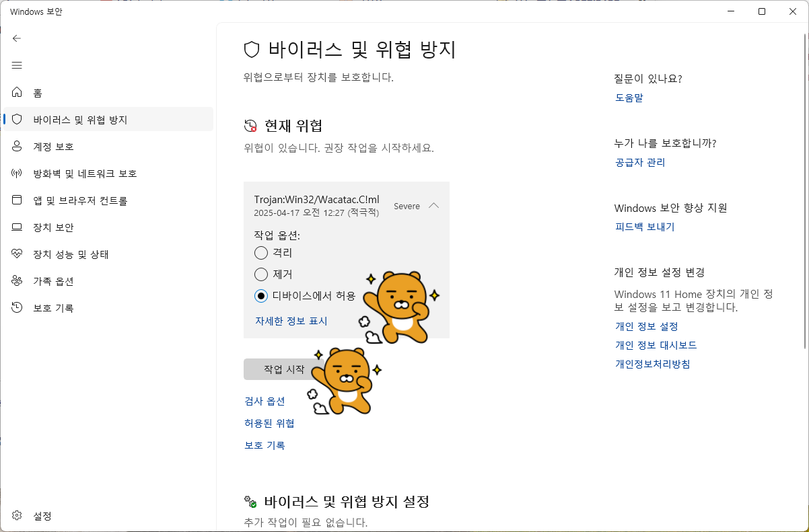Click the 작업 시작 button

coord(284,369)
